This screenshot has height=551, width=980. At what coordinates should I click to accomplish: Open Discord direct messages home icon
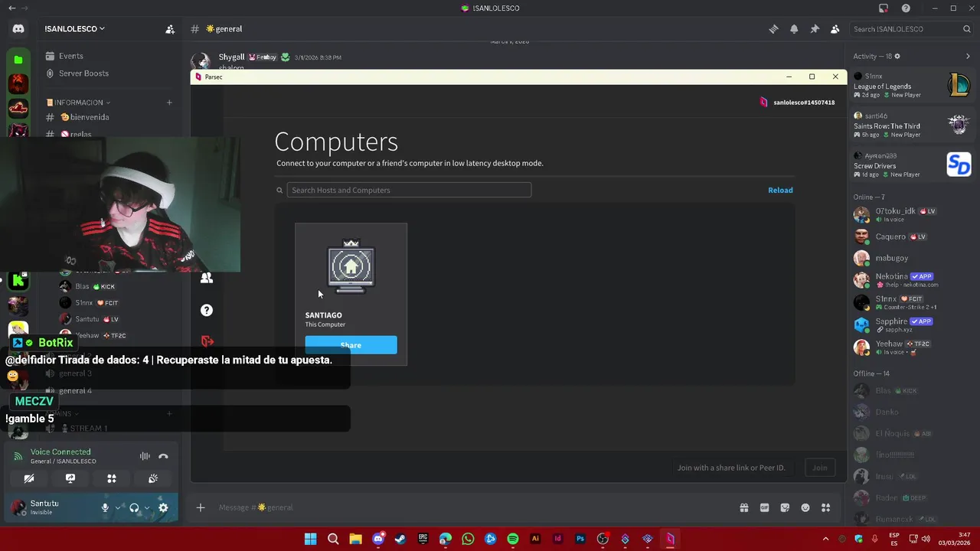18,29
